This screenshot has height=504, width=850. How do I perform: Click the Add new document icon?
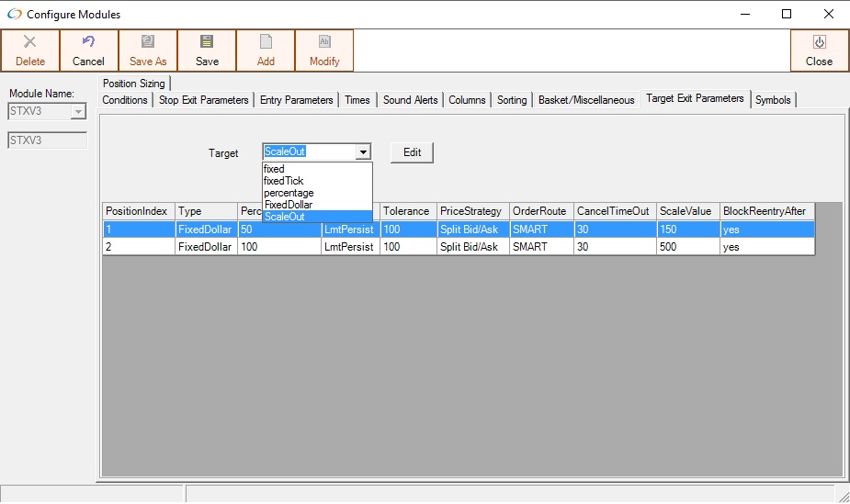coord(266,42)
